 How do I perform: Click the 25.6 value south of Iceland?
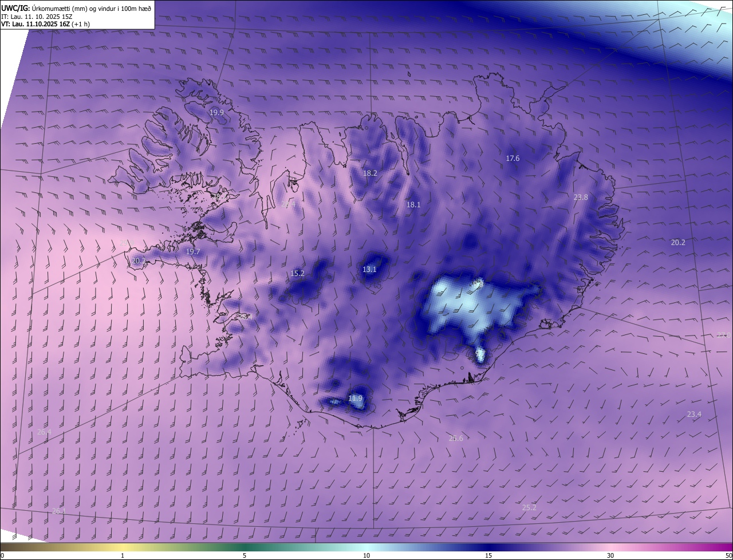click(x=456, y=438)
